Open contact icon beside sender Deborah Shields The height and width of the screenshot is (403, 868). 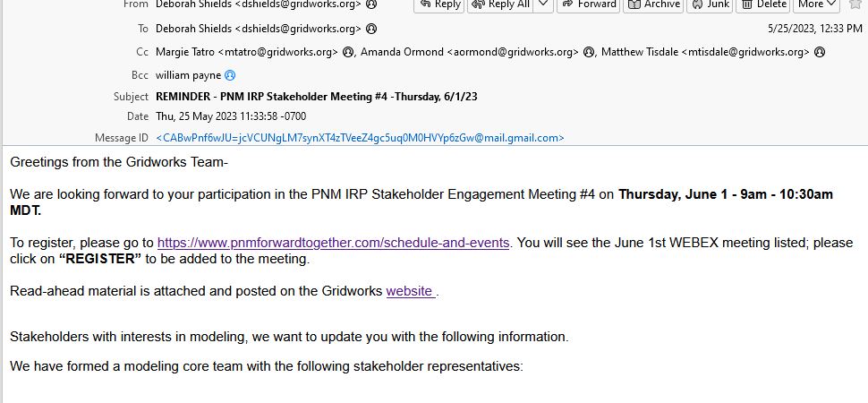(371, 4)
